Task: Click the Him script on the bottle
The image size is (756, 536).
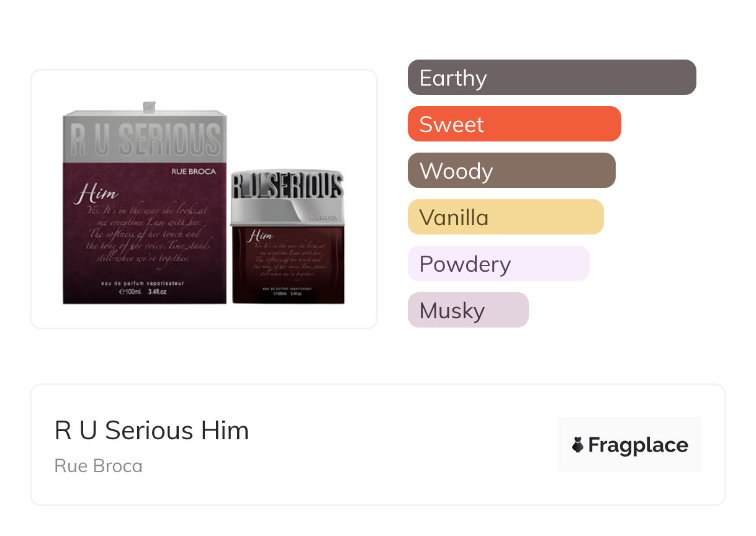Action: (x=261, y=236)
